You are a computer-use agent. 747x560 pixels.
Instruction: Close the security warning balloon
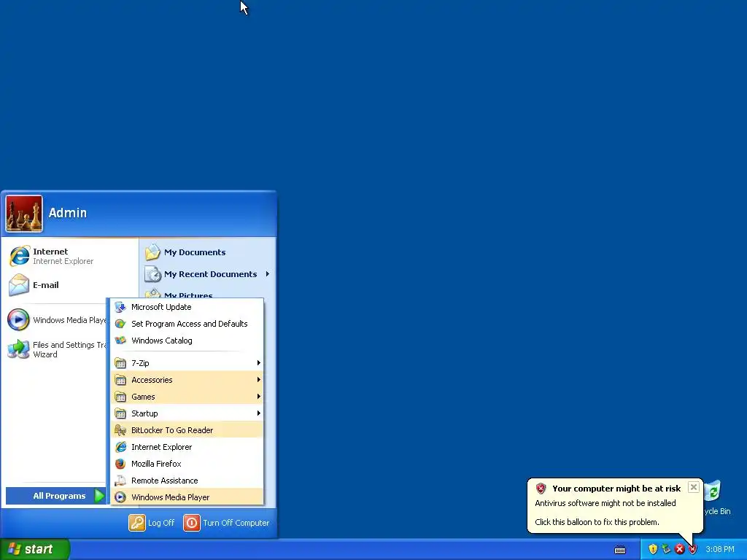click(694, 487)
